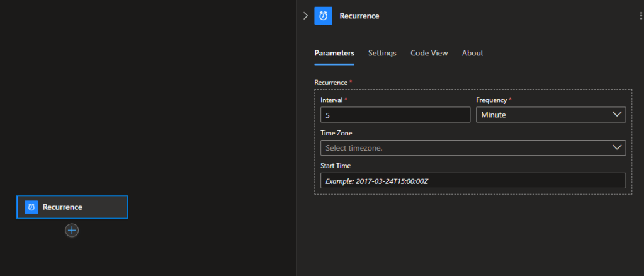Open the Frequency dropdown showing Minute

click(x=541, y=115)
